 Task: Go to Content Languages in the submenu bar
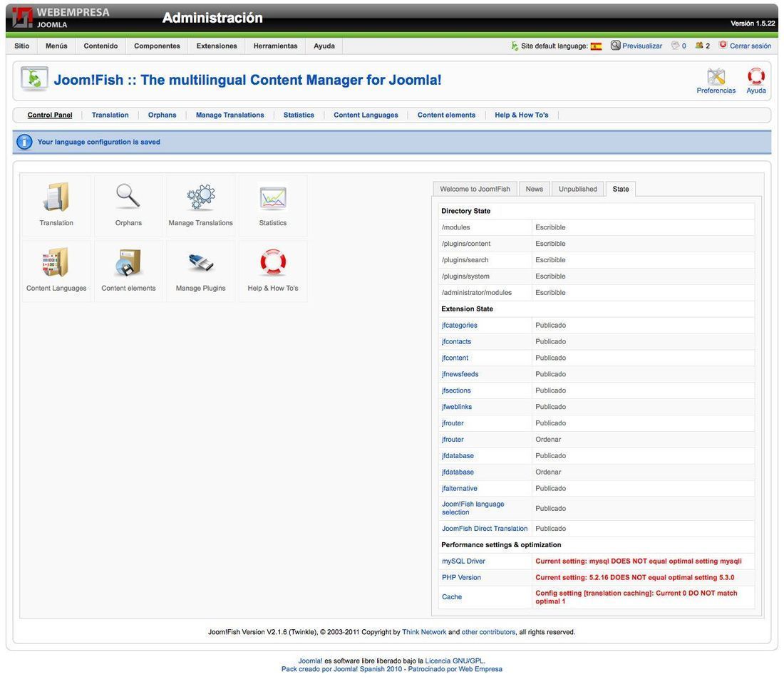tap(366, 115)
